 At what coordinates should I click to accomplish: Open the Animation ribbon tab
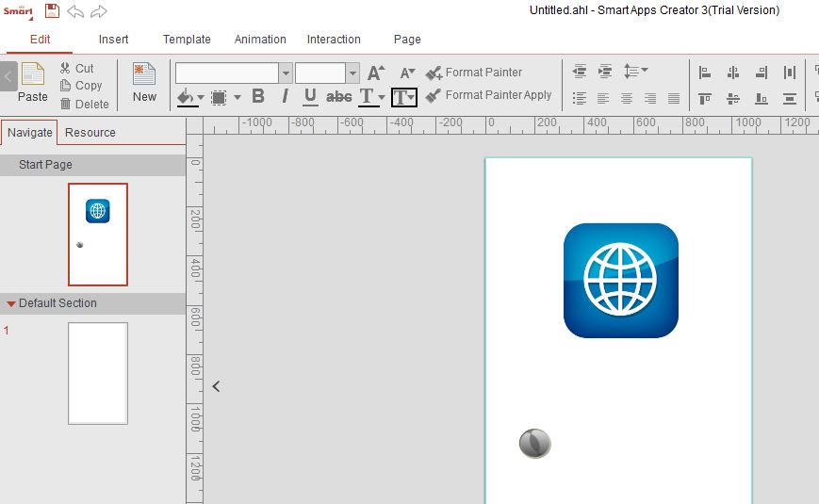point(260,40)
